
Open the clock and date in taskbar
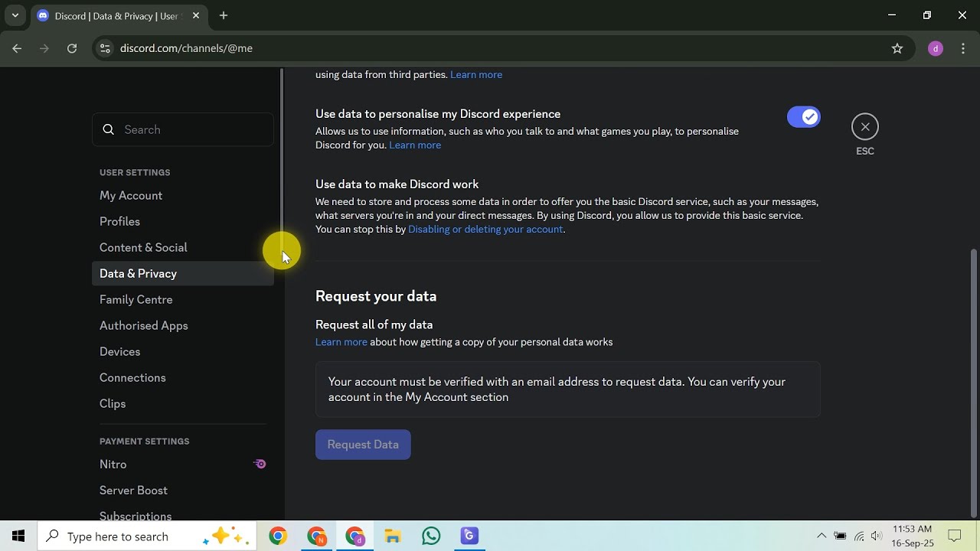pyautogui.click(x=913, y=536)
